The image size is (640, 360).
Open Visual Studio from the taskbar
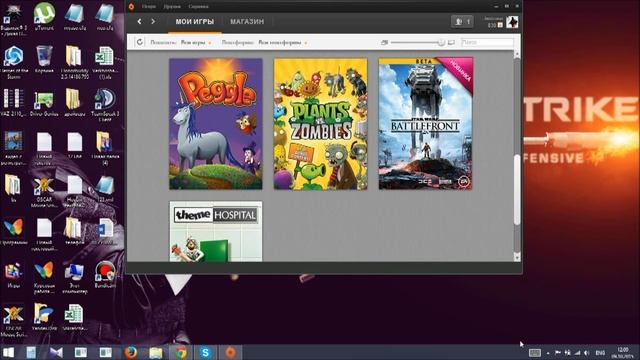pos(56,352)
